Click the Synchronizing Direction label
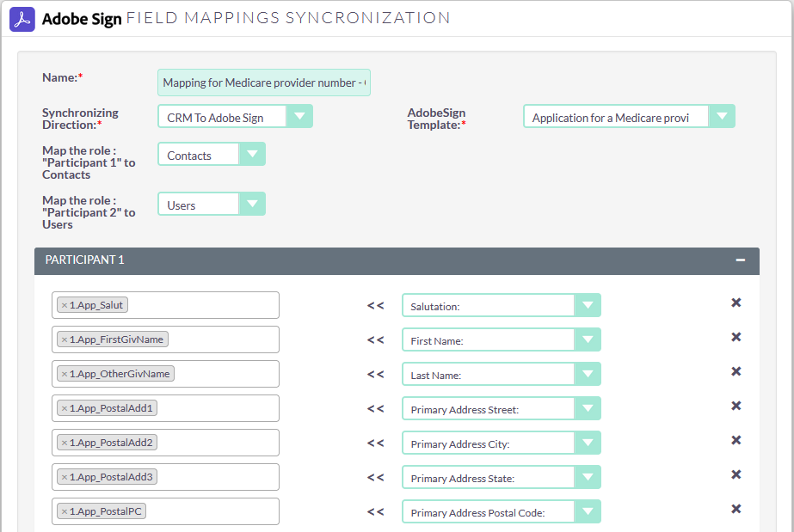 point(80,119)
